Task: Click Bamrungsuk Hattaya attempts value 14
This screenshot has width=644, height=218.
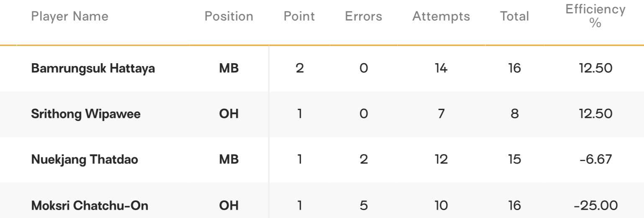Action: click(x=441, y=69)
